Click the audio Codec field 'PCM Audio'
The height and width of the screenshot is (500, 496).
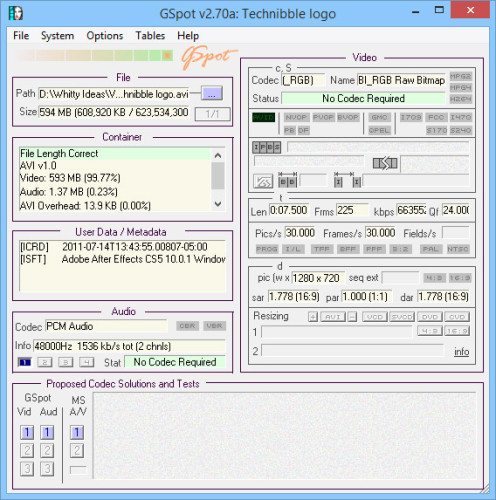coord(106,326)
